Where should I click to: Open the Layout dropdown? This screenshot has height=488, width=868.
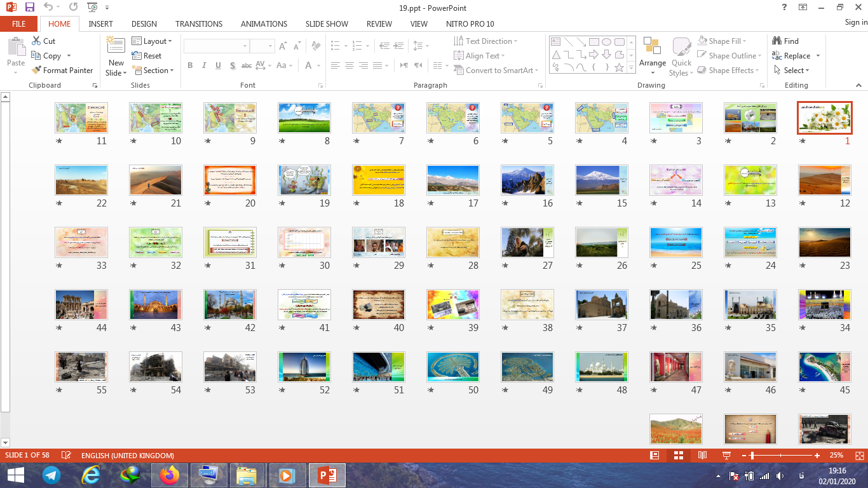click(152, 41)
